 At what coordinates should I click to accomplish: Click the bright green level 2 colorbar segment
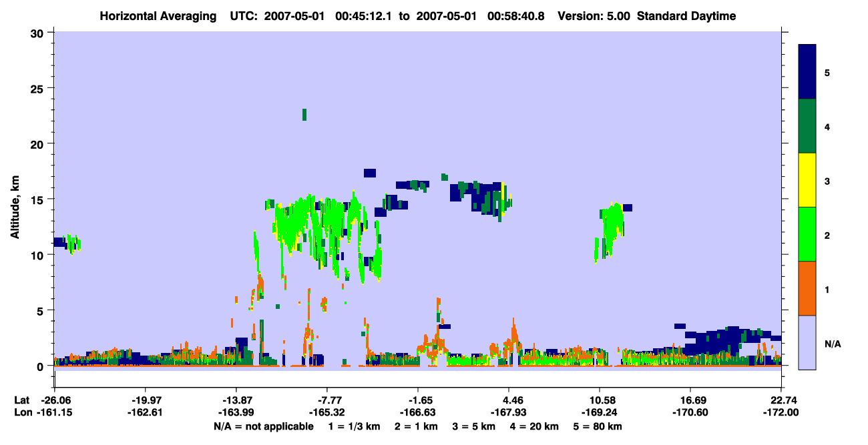[807, 234]
